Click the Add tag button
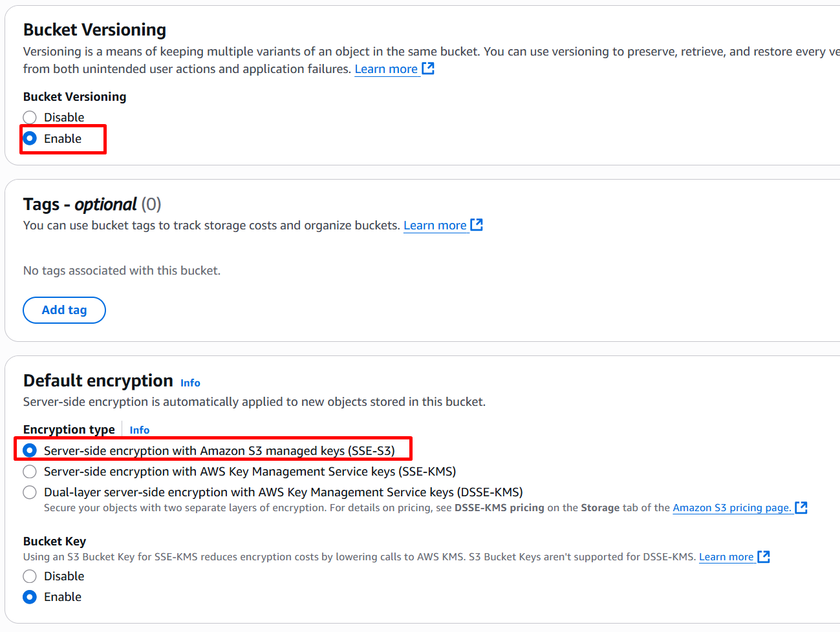The image size is (840, 632). tap(64, 310)
